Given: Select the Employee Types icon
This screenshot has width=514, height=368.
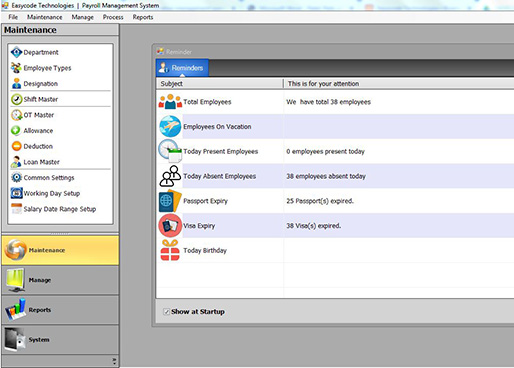Looking at the screenshot, I should [16, 68].
